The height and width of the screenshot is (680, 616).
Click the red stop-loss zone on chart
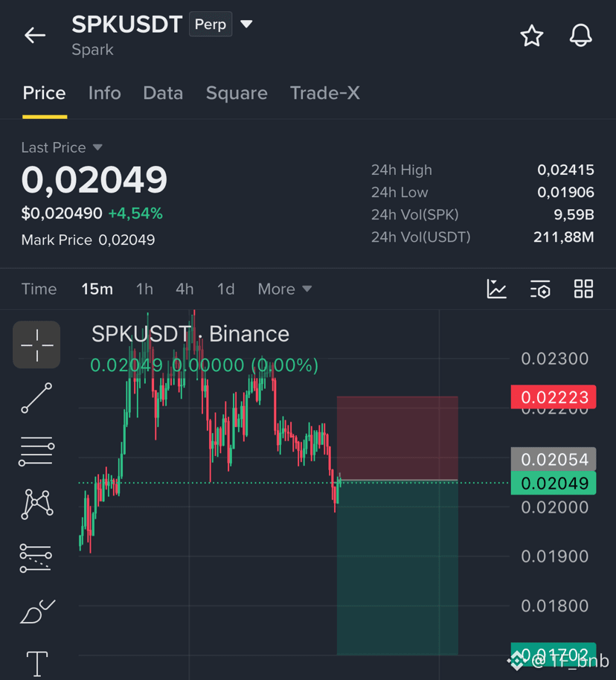397,438
